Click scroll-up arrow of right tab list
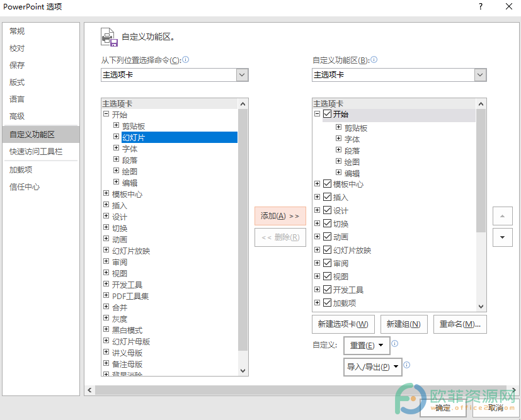 [x=481, y=104]
